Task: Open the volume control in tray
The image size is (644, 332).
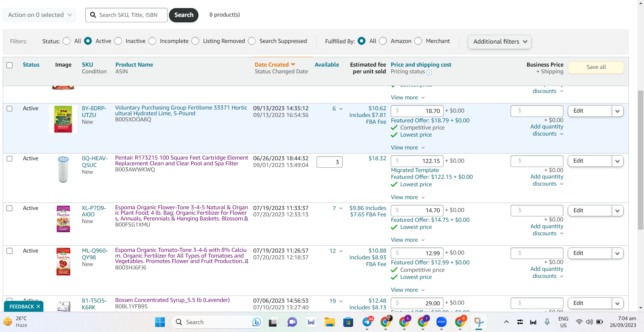Action: point(589,322)
